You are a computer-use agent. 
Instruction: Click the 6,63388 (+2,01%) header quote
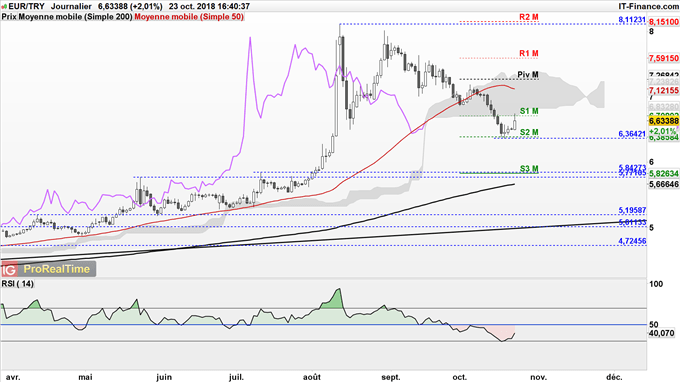click(130, 7)
